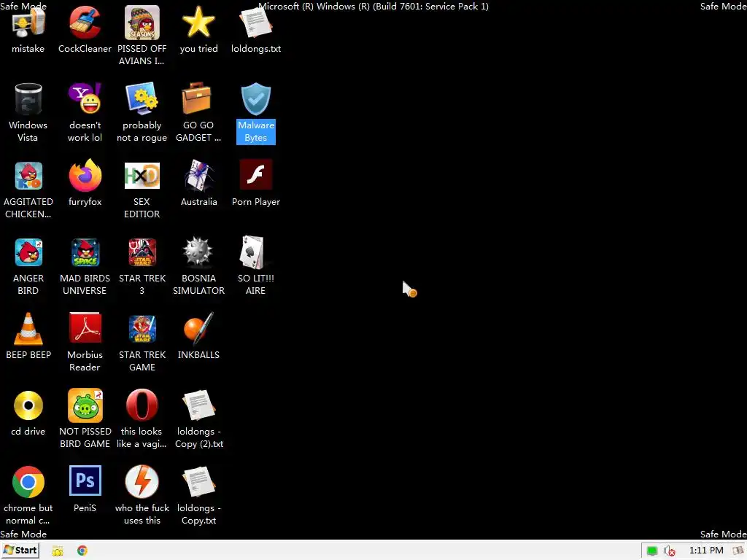The image size is (747, 560).
Task: Click the green tray monitor icon
Action: click(x=651, y=551)
